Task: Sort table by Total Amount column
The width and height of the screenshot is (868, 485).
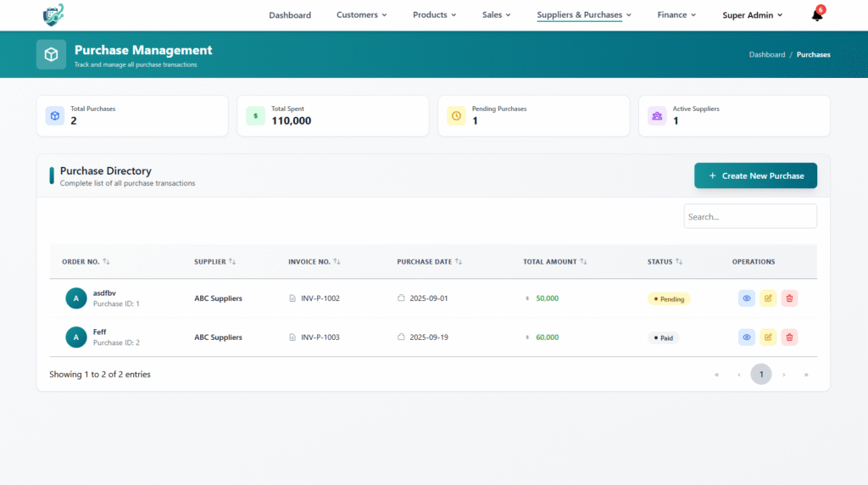Action: pos(554,262)
